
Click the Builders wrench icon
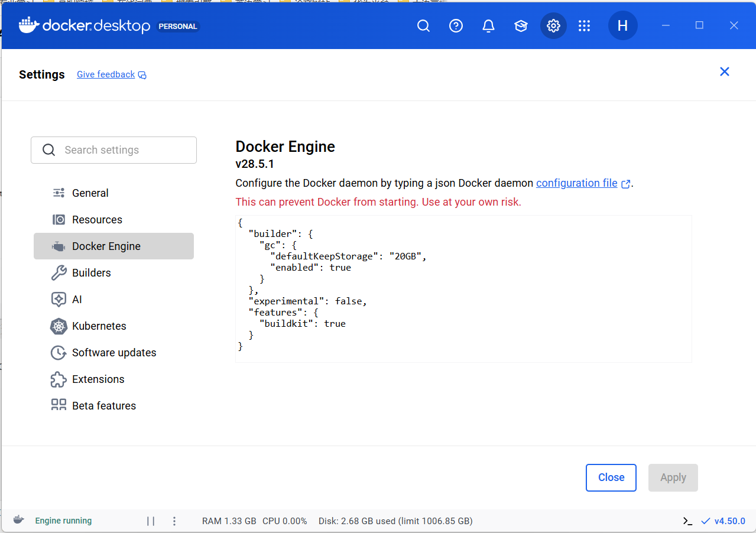(59, 272)
